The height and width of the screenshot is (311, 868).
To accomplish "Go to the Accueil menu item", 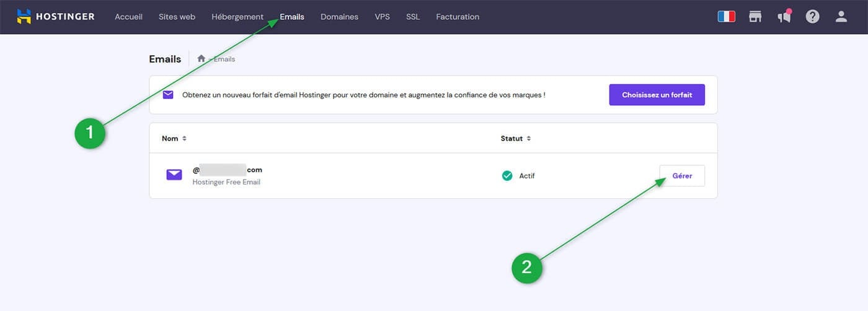I will pos(128,17).
